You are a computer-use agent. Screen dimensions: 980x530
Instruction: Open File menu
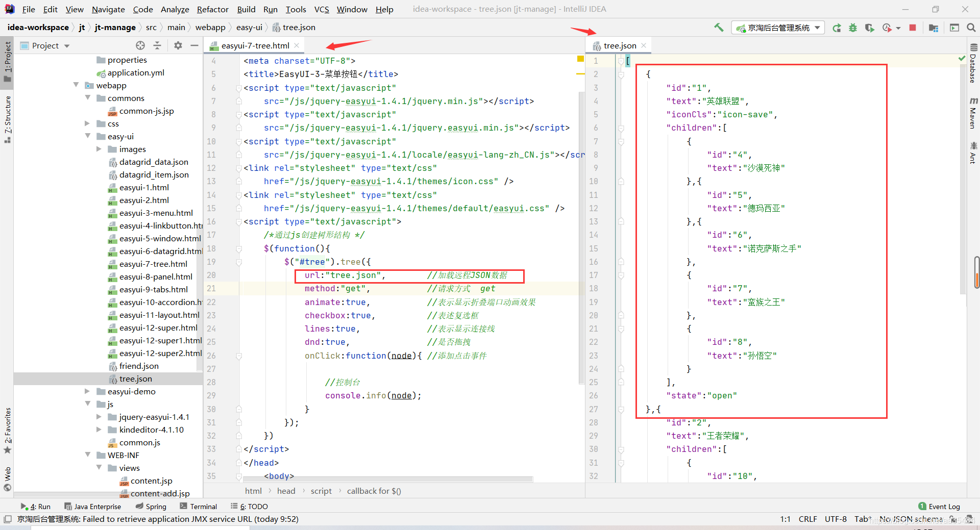pos(29,9)
